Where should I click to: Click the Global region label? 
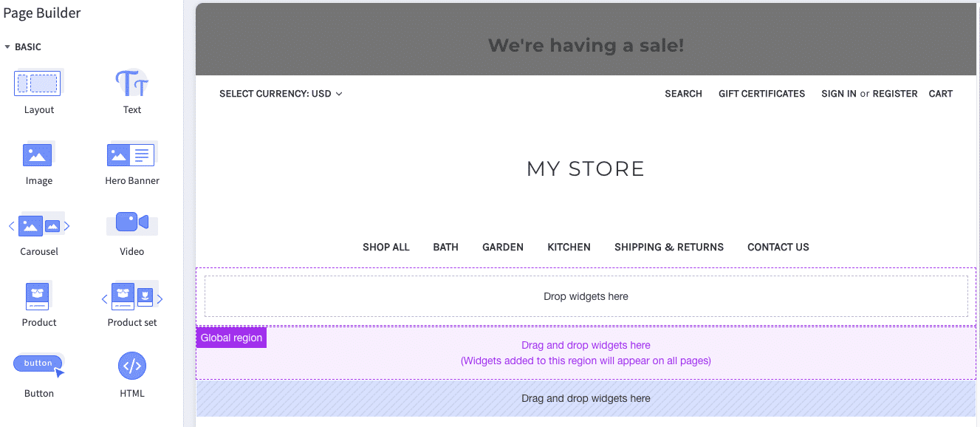pos(231,338)
